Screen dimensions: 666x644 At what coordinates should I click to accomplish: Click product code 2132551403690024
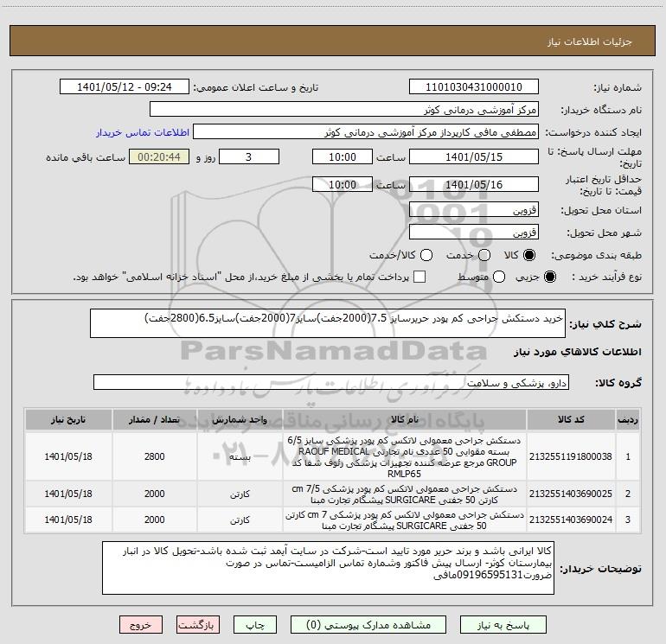[x=571, y=520]
